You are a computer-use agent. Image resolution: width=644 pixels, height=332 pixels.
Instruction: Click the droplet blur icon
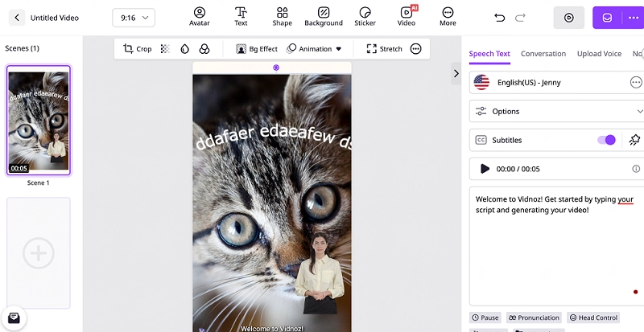[x=185, y=49]
